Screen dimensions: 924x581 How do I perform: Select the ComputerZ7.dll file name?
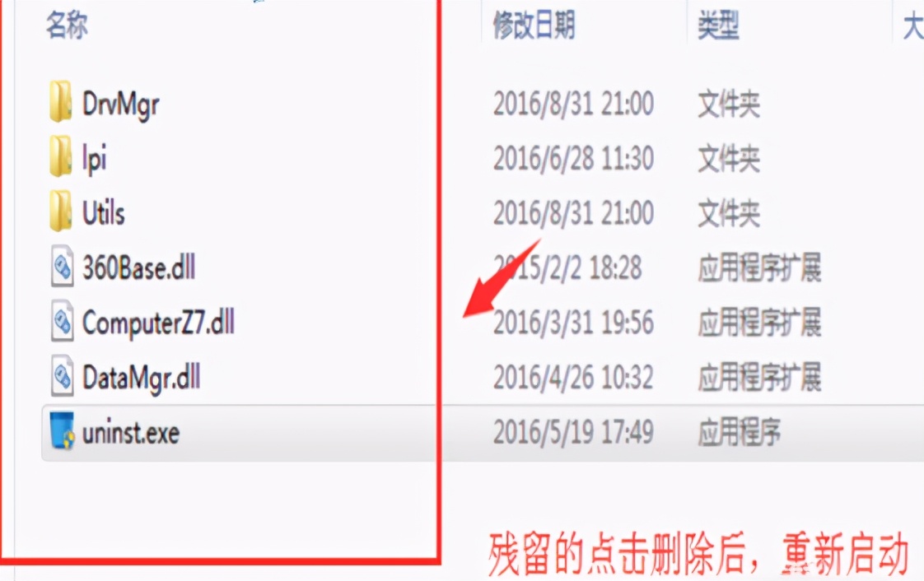[x=158, y=322]
